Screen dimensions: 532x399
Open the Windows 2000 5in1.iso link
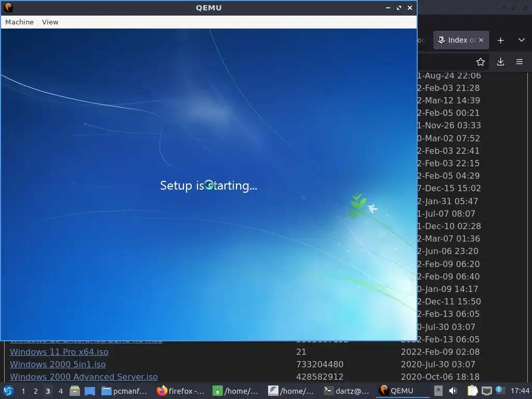58,364
